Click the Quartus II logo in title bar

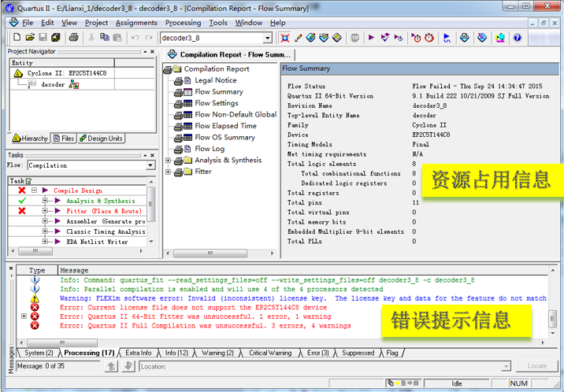click(10, 8)
